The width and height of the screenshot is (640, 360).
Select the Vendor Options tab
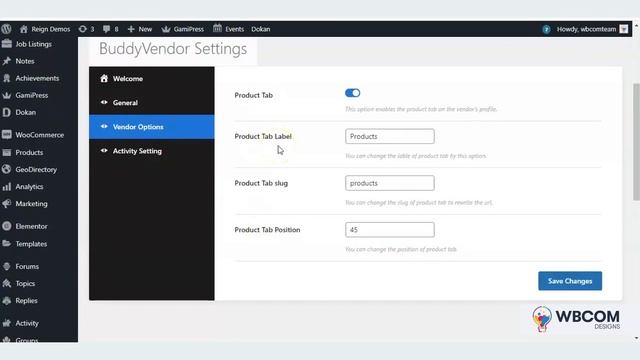coord(151,127)
